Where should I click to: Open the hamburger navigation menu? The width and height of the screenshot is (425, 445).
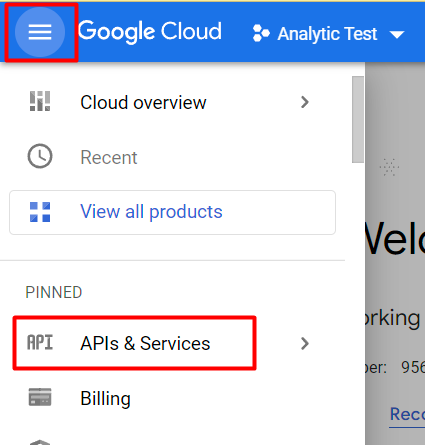(x=40, y=32)
